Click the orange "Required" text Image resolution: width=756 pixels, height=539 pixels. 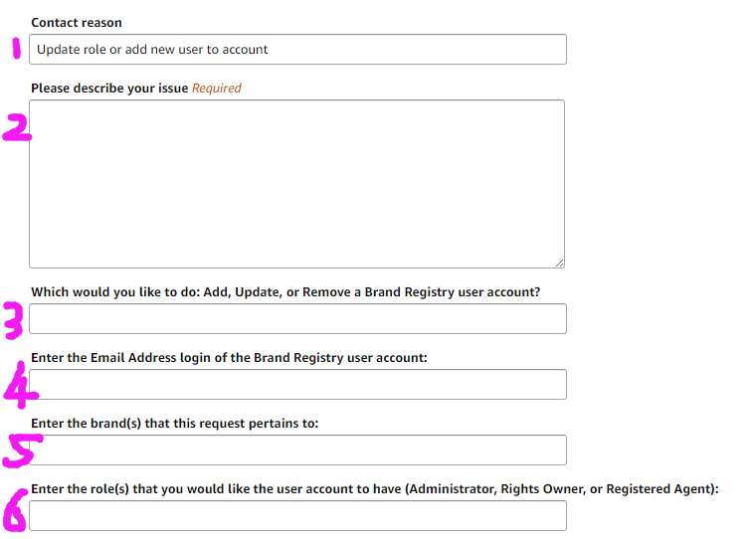(x=217, y=89)
